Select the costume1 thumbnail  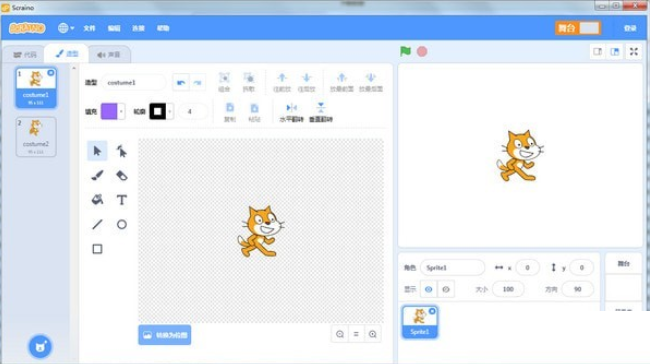[x=36, y=88]
